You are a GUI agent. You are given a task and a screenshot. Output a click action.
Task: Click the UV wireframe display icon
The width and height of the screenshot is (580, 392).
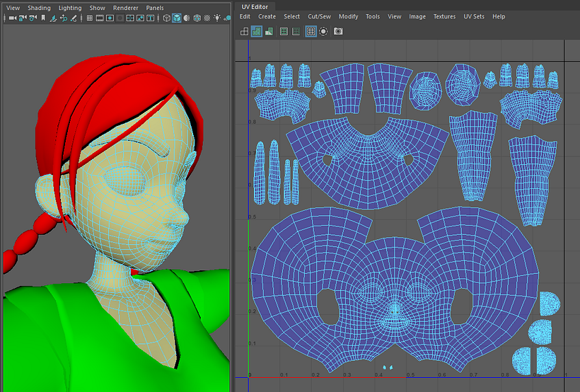(x=244, y=31)
